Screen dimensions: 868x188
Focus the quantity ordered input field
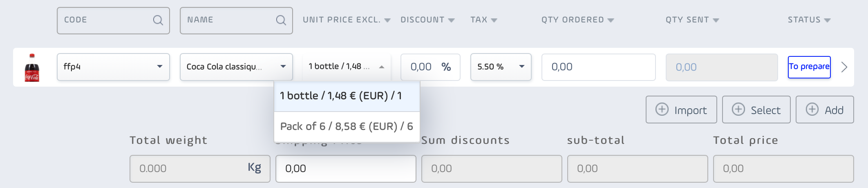(598, 67)
